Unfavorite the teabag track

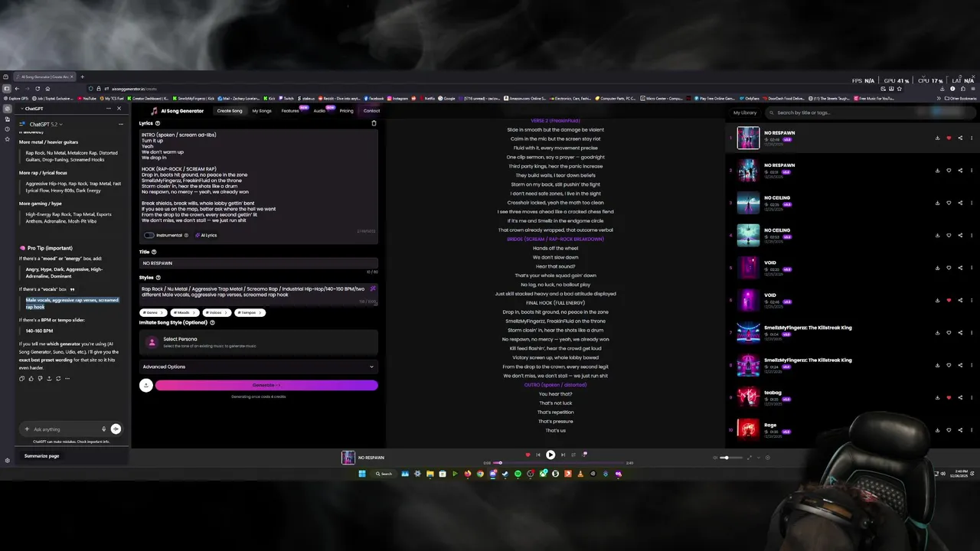[x=949, y=398]
